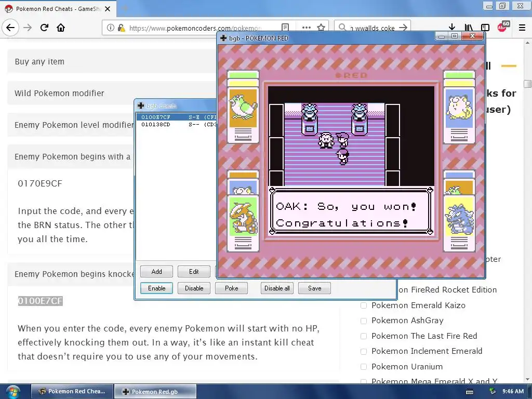532x399 pixels.
Task: Open the Firefox hamburger menu
Action: tap(522, 28)
